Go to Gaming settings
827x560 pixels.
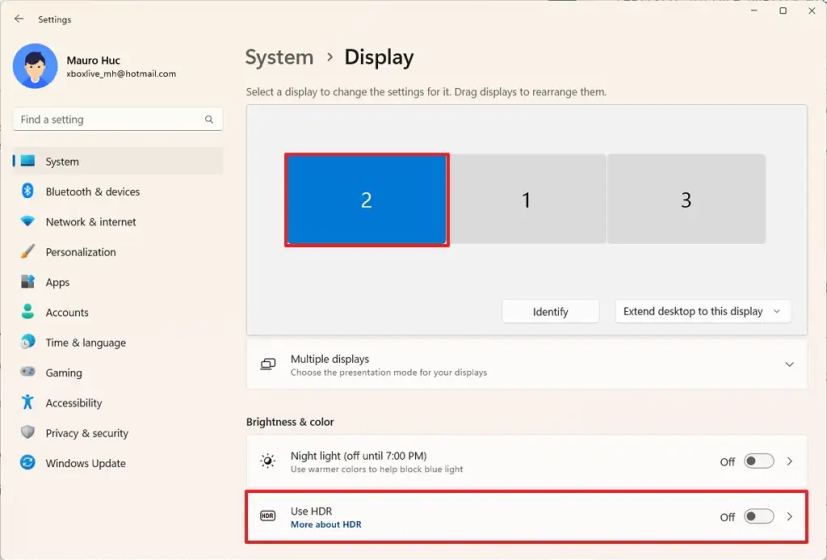117,372
